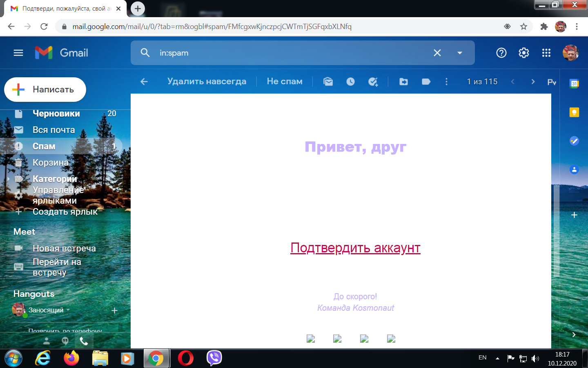Apply a label using the label icon
Image resolution: width=588 pixels, height=368 pixels.
(426, 81)
